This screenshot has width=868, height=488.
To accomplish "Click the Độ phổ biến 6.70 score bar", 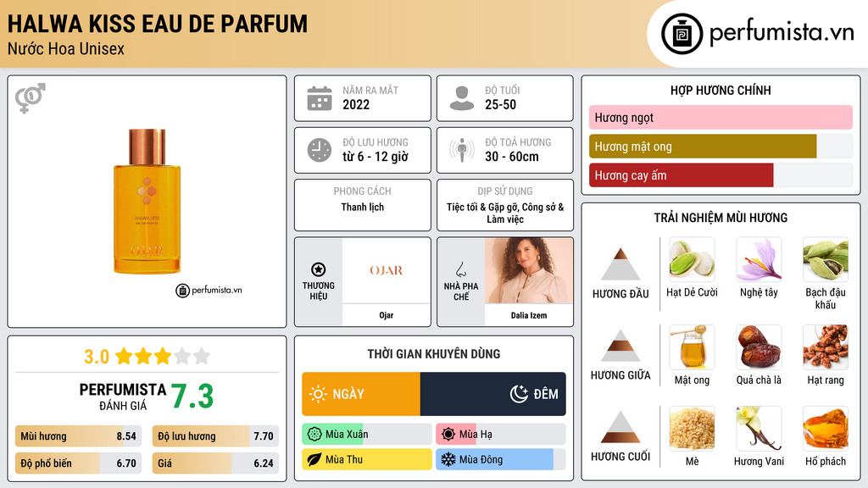I will click(78, 463).
